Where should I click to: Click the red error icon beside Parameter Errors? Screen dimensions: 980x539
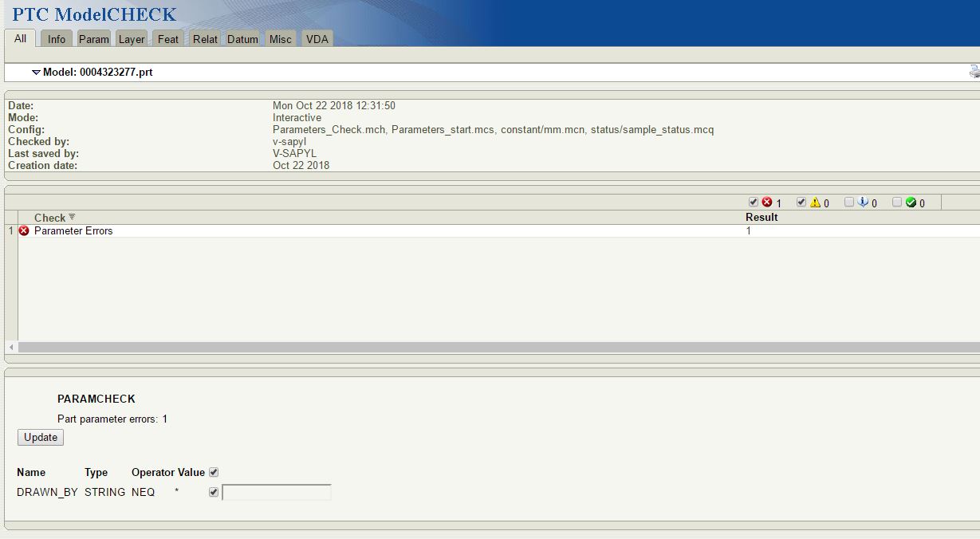pos(22,230)
